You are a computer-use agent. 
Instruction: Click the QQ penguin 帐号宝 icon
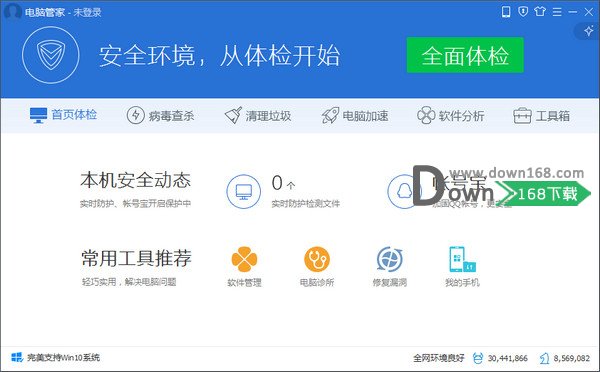tap(404, 191)
